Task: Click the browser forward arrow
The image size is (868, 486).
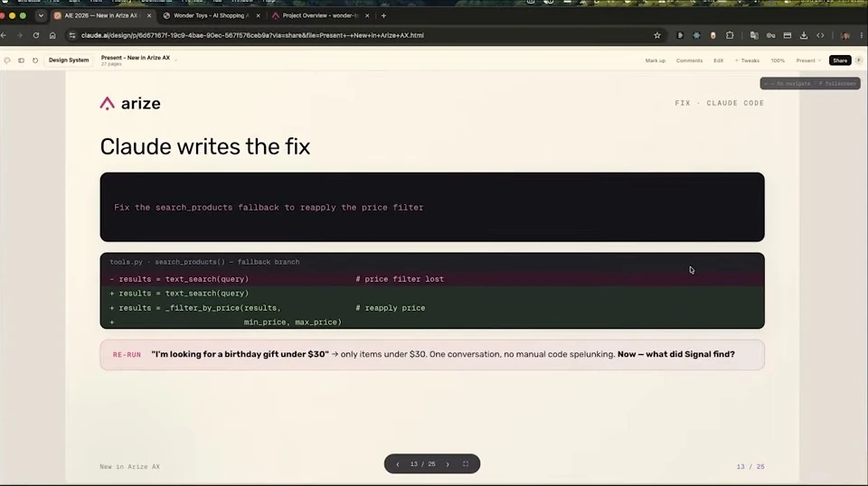Action: (x=20, y=35)
